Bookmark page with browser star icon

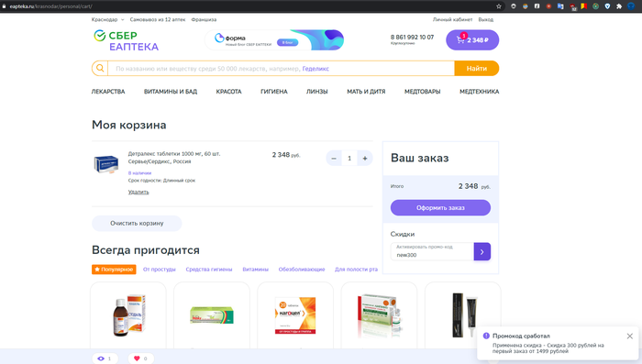(499, 6)
